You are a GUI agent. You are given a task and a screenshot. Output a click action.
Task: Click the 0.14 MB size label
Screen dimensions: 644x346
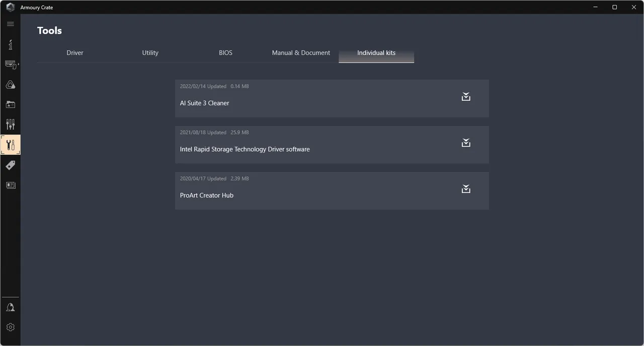[239, 87]
